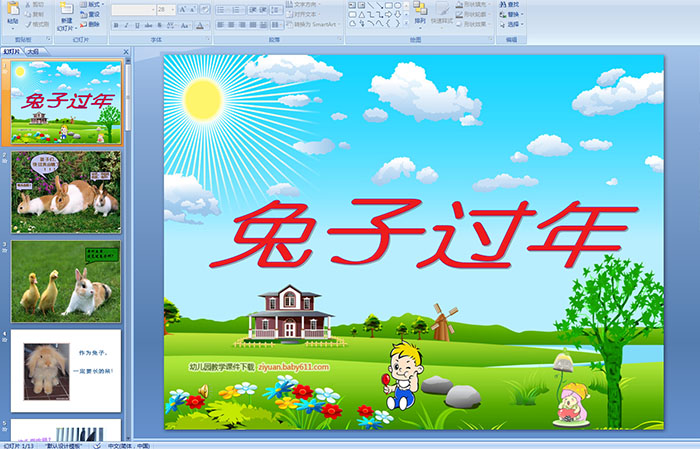Open the Clipboard group dialog launcher
Viewport: 700px width, 449px height.
pos(49,39)
